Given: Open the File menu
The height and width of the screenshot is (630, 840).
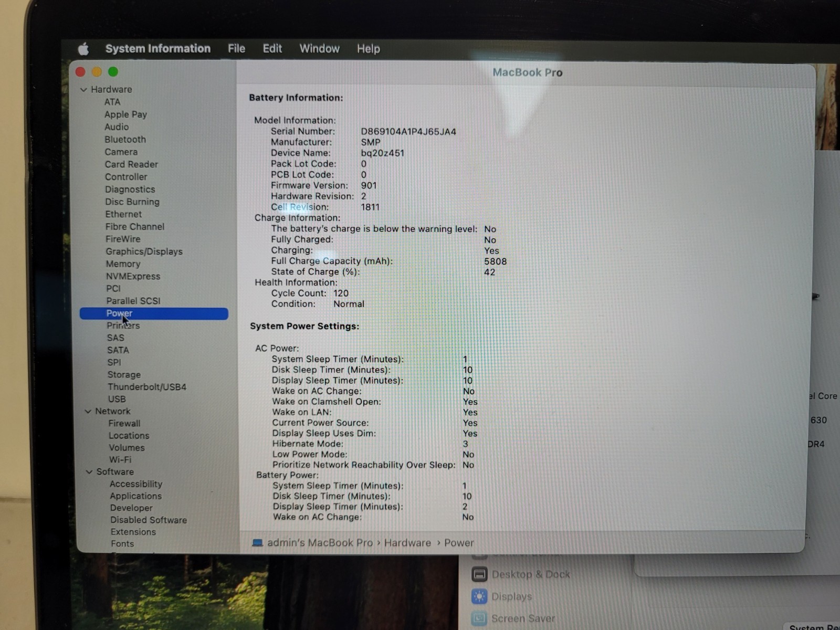Looking at the screenshot, I should pyautogui.click(x=236, y=49).
